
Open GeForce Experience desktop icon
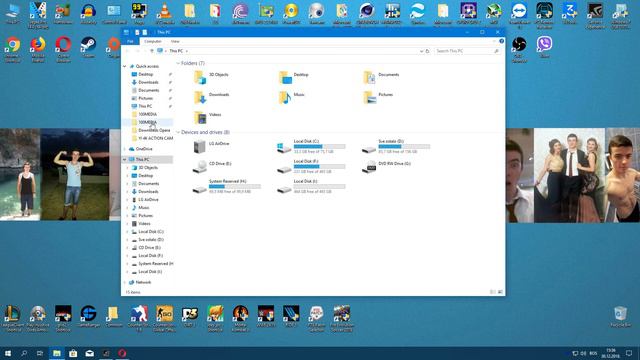(x=595, y=15)
